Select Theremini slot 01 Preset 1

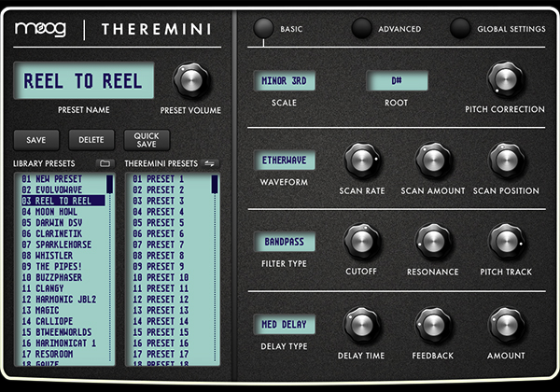171,179
